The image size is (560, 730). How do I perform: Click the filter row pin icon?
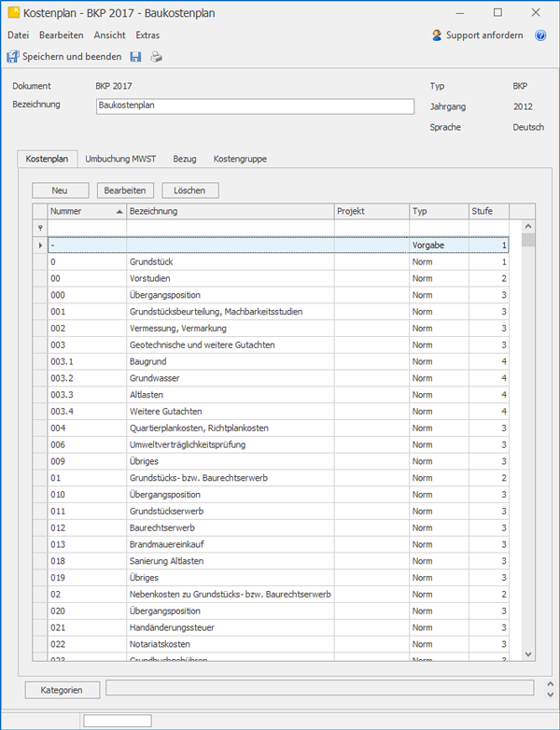pyautogui.click(x=40, y=228)
